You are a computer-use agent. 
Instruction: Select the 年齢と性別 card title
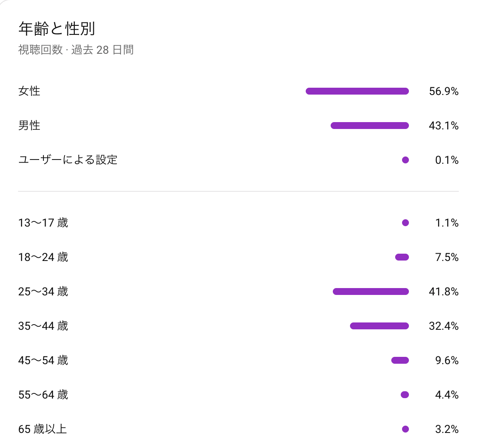[57, 29]
